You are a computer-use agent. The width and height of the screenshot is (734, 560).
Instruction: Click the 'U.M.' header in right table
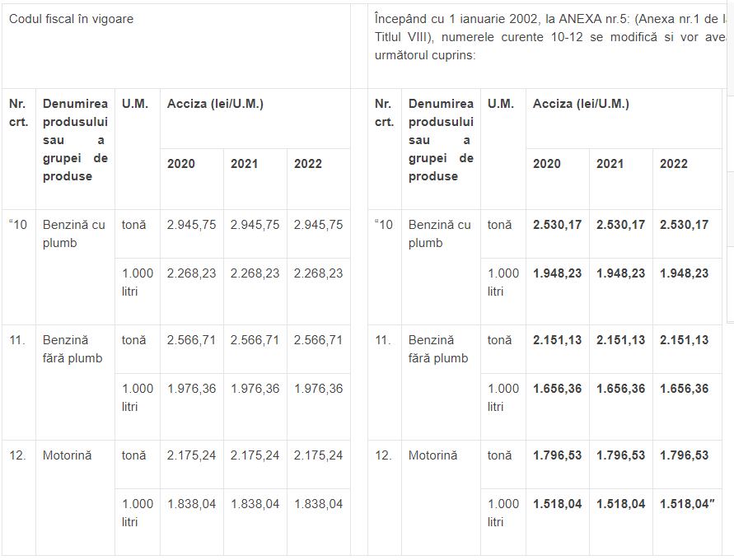(500, 104)
